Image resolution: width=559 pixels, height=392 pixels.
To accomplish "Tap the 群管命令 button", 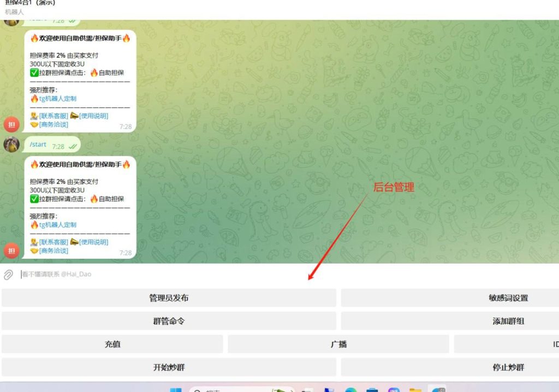I will click(169, 321).
